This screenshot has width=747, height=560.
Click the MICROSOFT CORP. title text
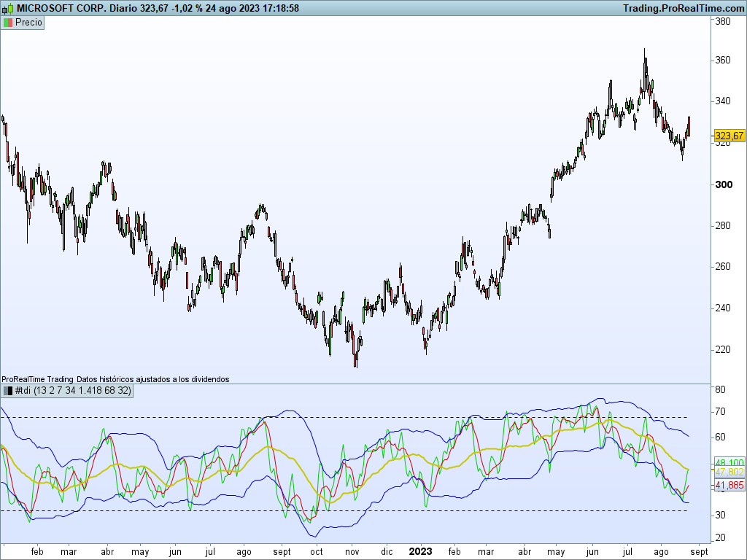pos(61,8)
